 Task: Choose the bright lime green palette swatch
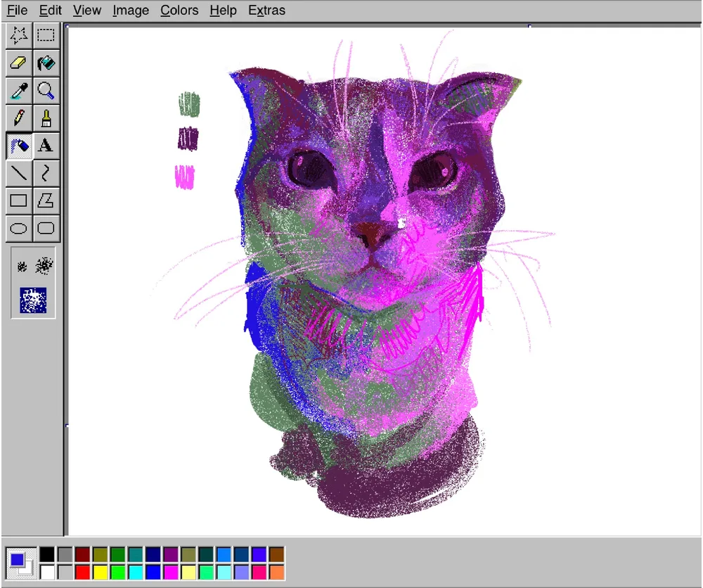pos(118,573)
